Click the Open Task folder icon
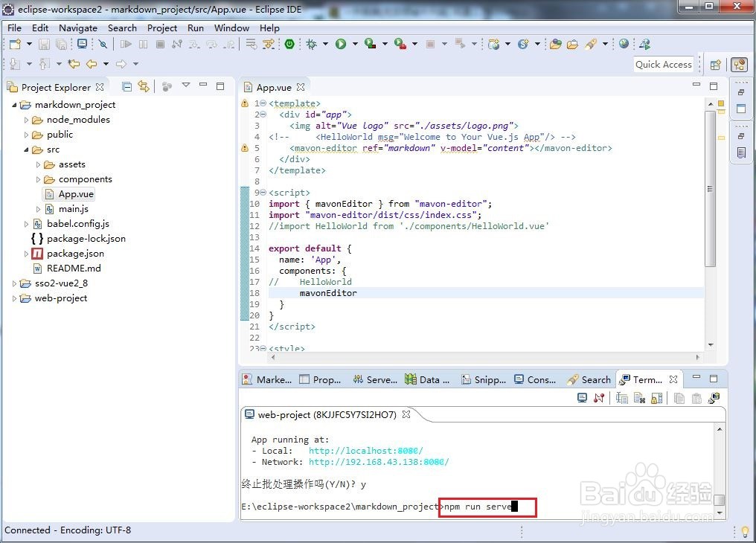756x543 pixels. pos(572,45)
